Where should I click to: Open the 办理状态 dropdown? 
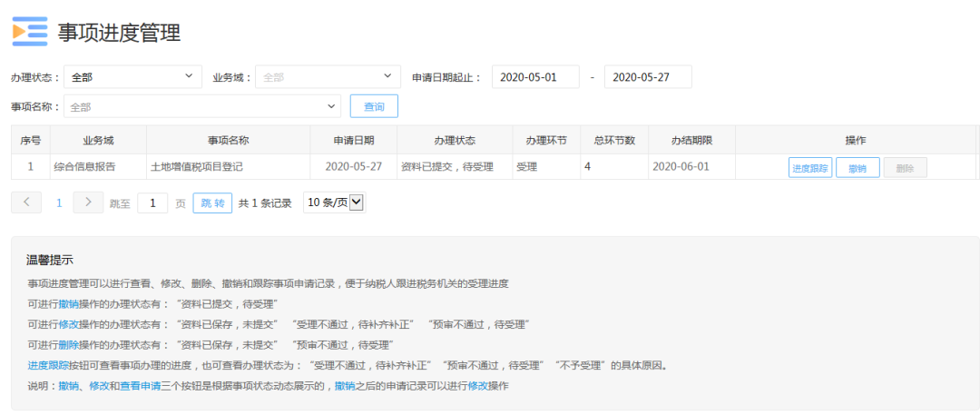132,77
